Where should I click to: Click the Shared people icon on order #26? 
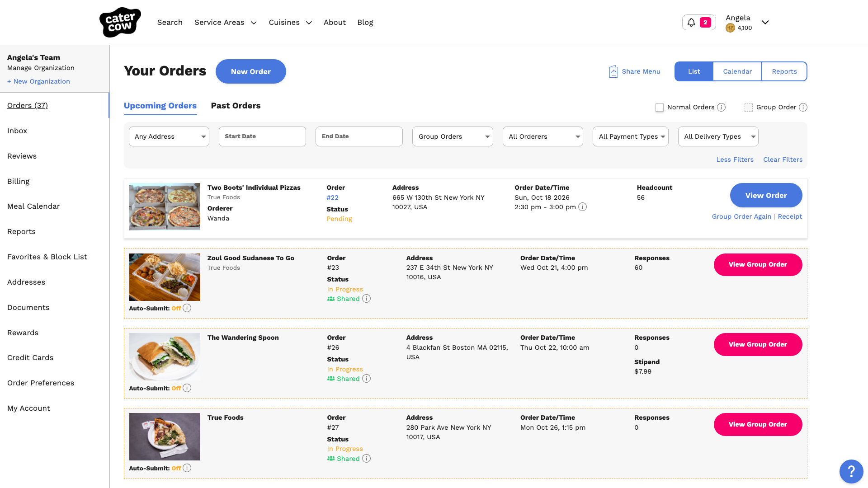tap(331, 379)
